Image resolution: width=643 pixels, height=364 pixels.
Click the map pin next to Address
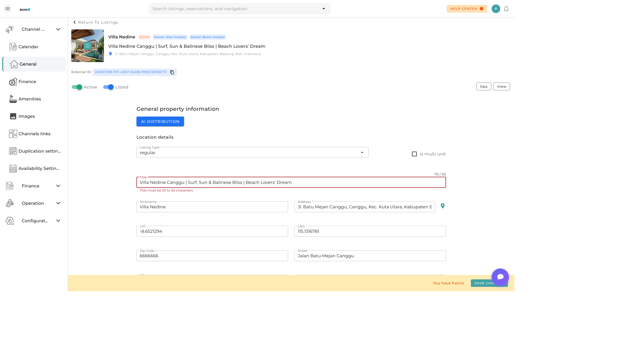[x=442, y=206]
